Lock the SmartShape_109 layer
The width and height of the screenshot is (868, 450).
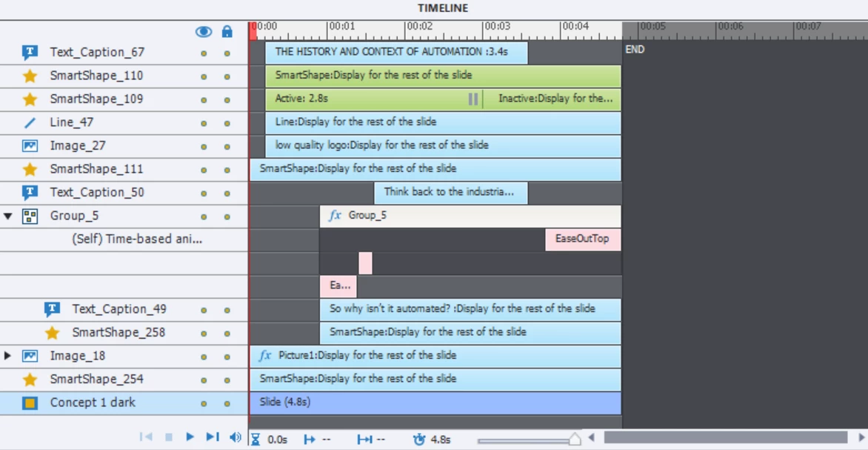click(x=227, y=100)
